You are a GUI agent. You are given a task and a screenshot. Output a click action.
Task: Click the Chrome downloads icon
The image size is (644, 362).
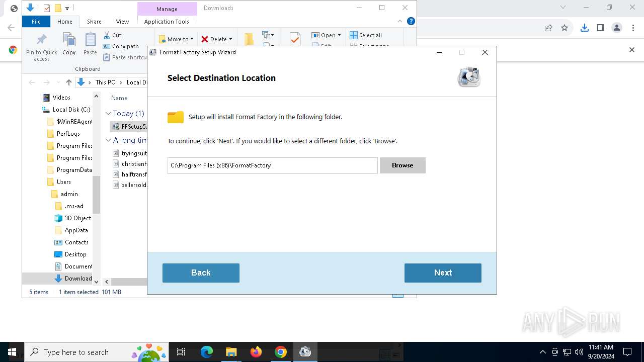pyautogui.click(x=584, y=28)
